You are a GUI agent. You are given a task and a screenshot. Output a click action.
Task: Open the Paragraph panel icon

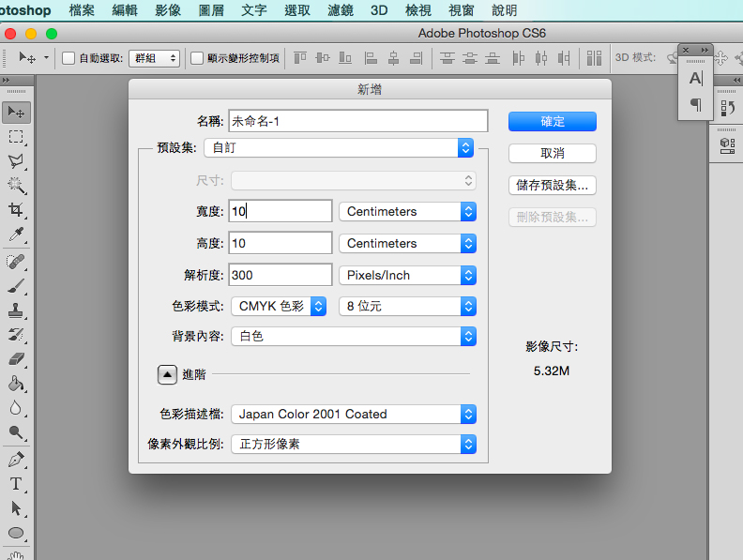695,105
